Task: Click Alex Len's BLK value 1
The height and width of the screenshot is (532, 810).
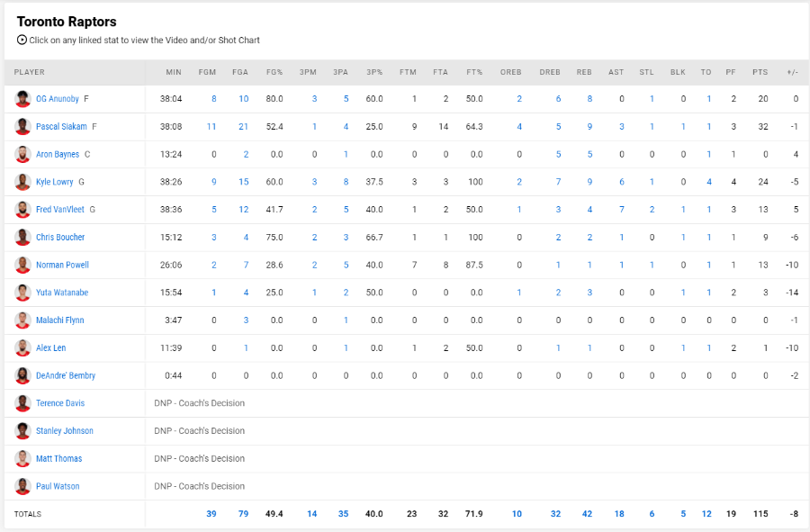Action: click(x=683, y=347)
